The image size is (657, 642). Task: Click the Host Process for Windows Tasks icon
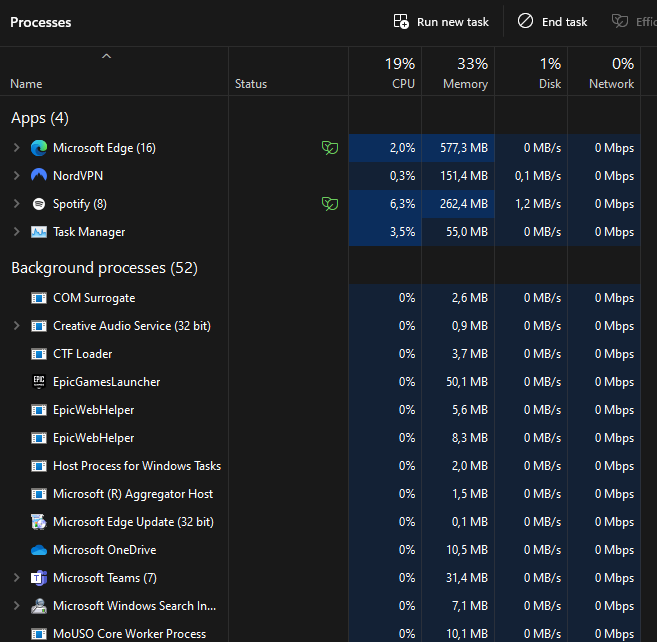click(x=39, y=466)
